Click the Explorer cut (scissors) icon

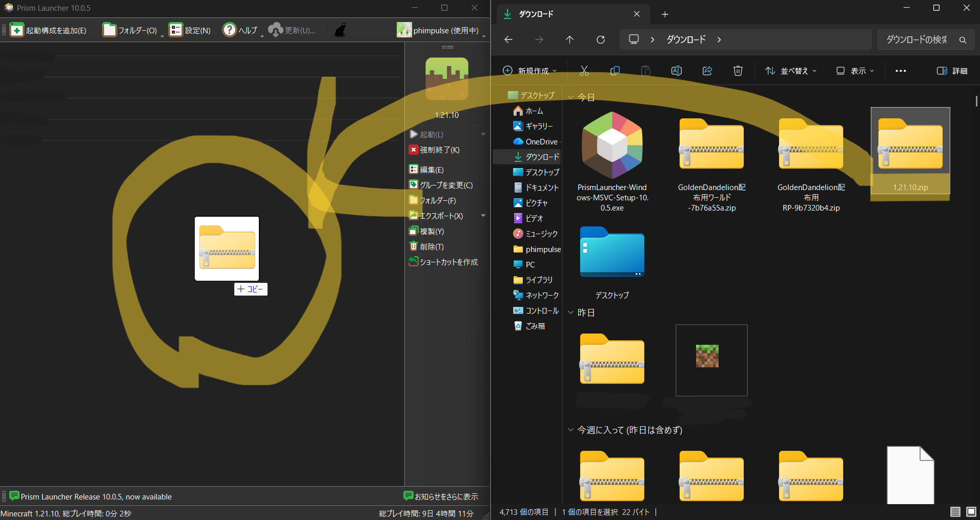584,71
